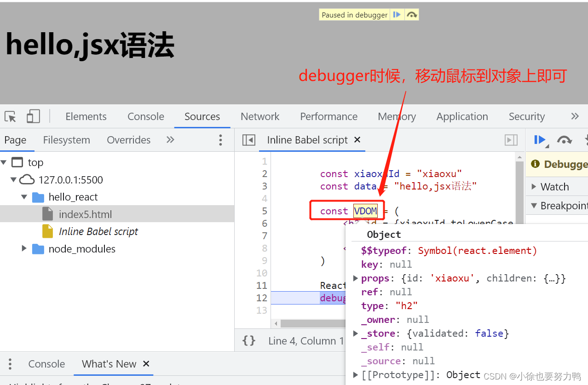The image size is (588, 385).
Task: Click the top frame window icon
Action: 17,162
